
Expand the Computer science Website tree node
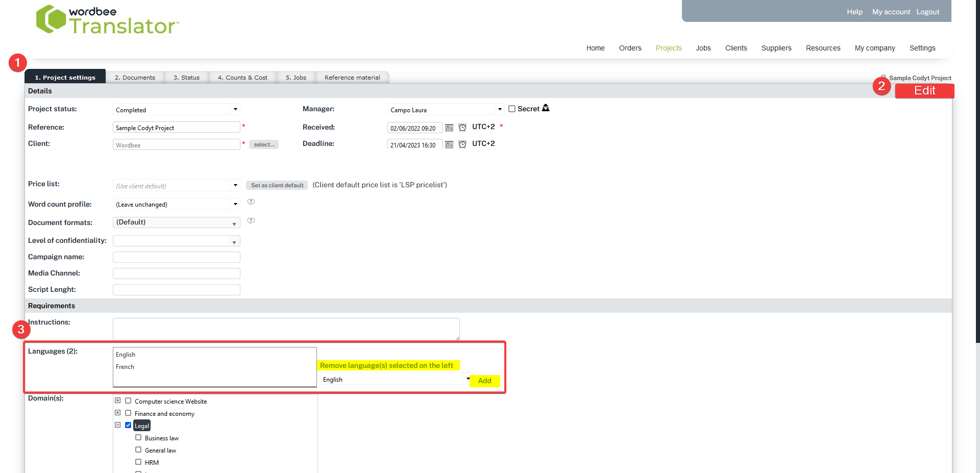[118, 401]
